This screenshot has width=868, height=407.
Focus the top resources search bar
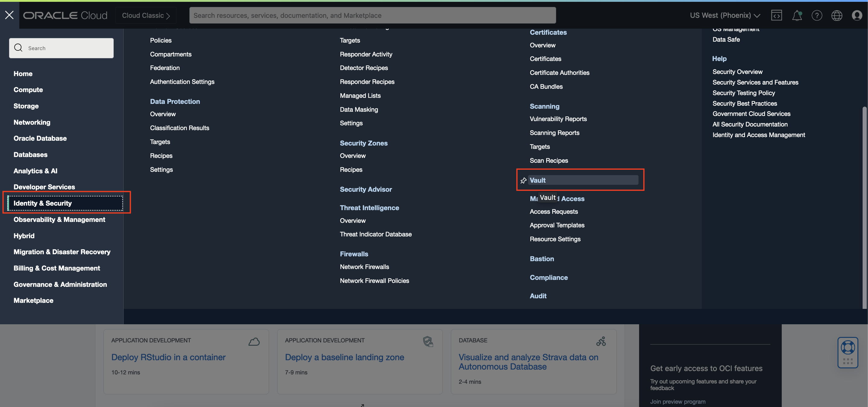point(372,15)
